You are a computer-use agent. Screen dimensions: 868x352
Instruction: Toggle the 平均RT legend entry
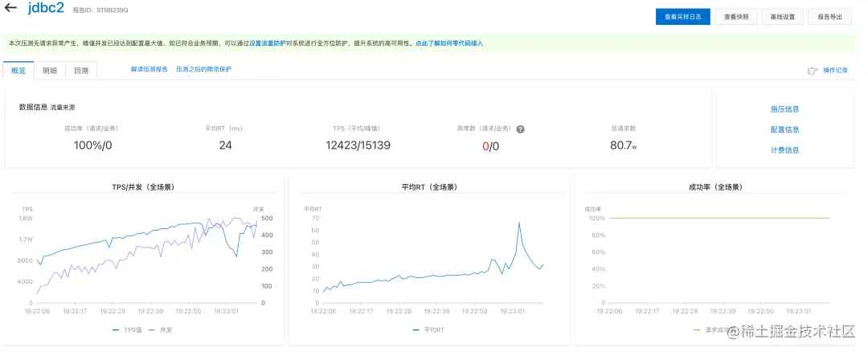pyautogui.click(x=428, y=329)
